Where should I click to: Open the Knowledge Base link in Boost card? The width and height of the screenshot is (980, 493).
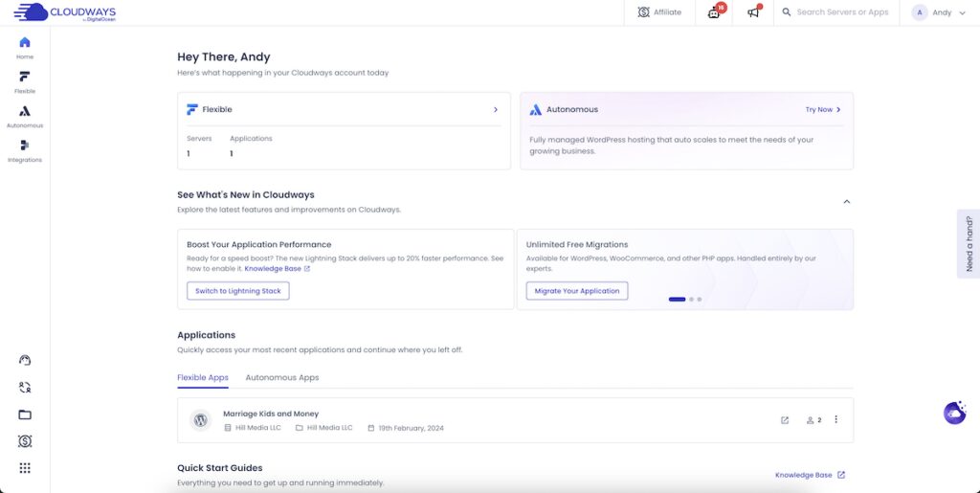coord(277,269)
